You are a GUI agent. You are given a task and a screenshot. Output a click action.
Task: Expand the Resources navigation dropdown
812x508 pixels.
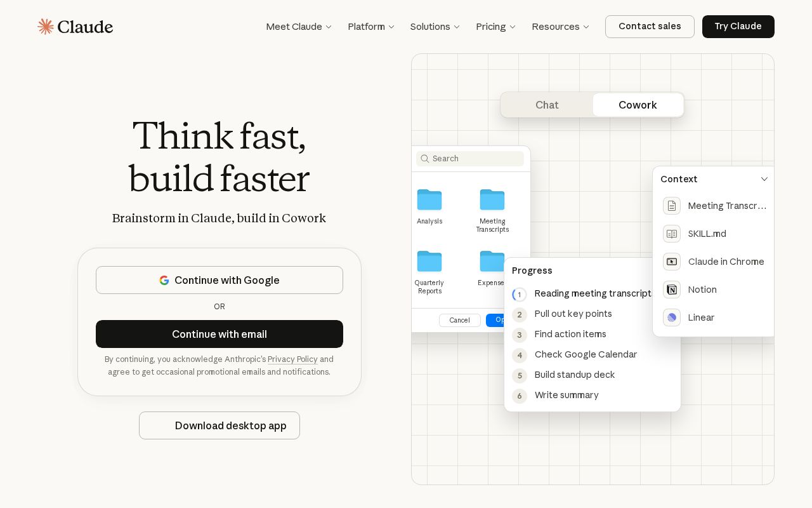(560, 27)
